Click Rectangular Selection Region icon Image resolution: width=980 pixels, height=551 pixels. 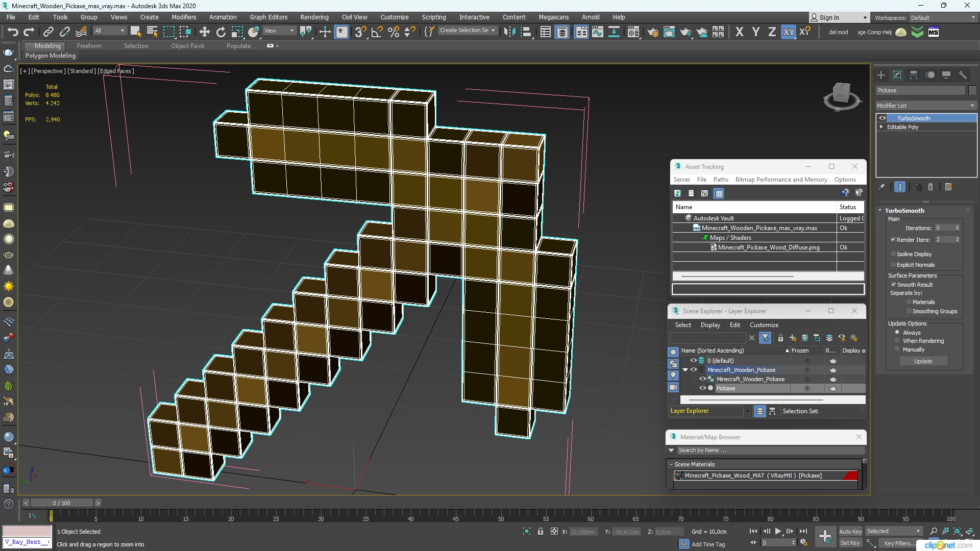coord(168,32)
